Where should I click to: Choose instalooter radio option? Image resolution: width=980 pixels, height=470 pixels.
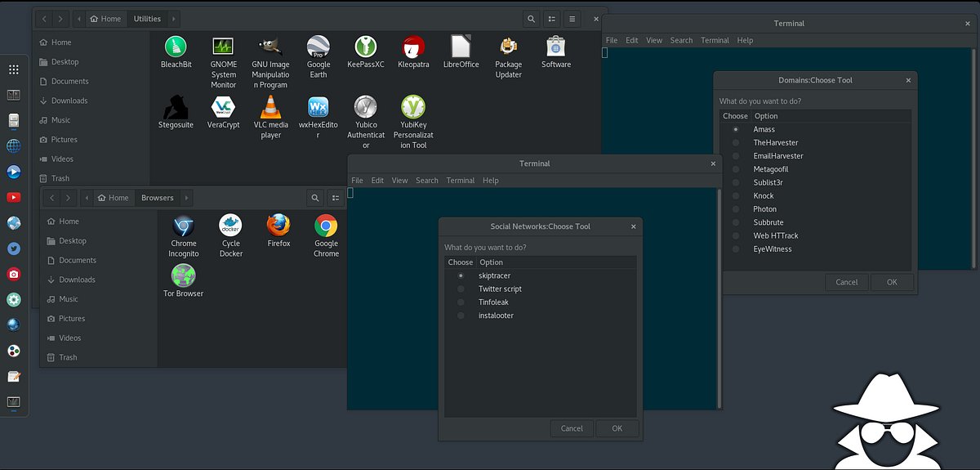point(461,316)
